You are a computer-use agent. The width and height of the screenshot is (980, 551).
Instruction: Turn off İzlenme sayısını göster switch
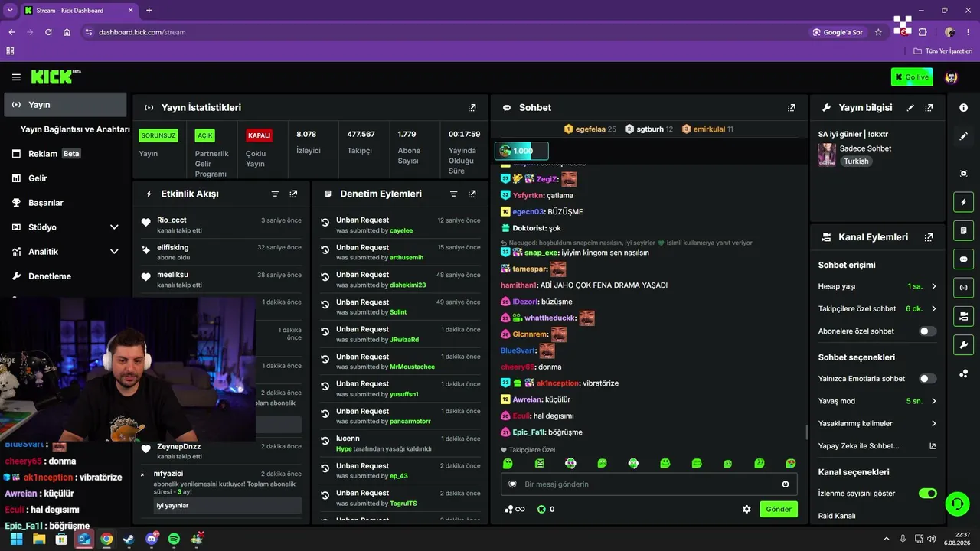click(x=927, y=494)
